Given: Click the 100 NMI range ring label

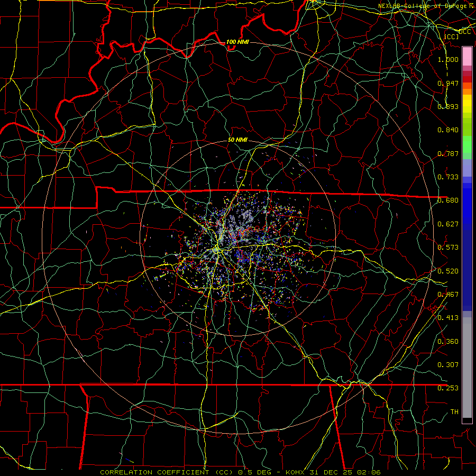Looking at the screenshot, I should coord(237,42).
